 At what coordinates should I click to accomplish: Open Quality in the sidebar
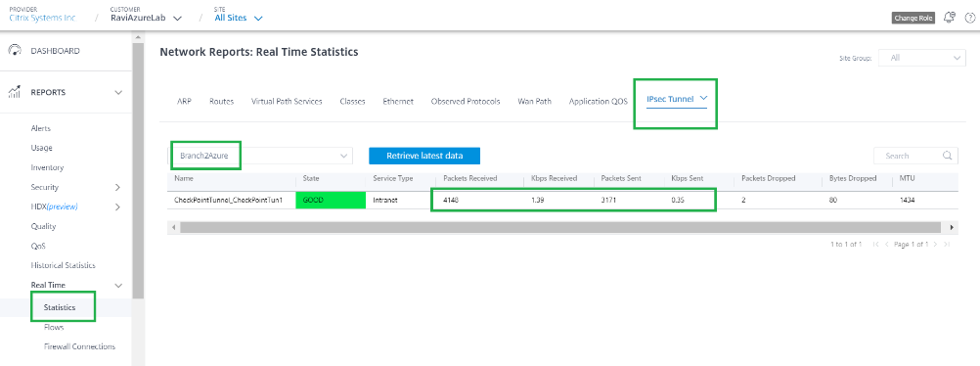click(43, 226)
